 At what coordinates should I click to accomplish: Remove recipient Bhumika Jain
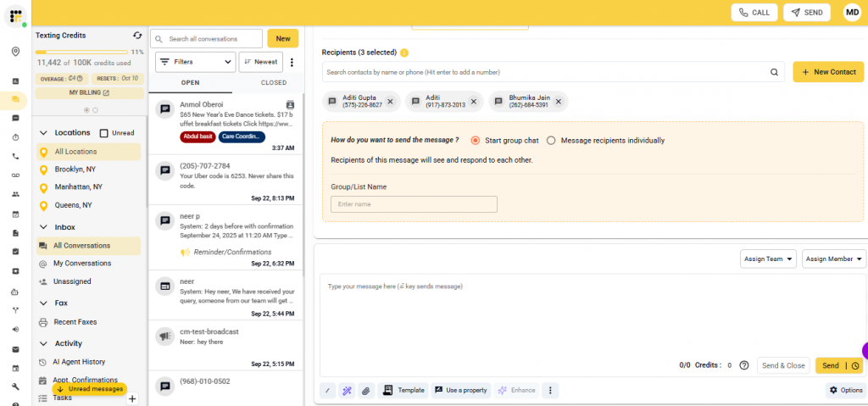click(x=559, y=102)
